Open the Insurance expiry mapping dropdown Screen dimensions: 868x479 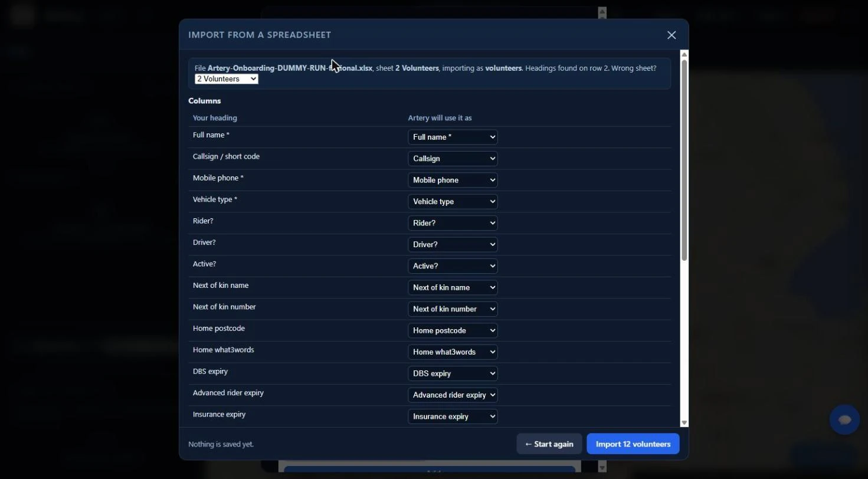tap(453, 416)
